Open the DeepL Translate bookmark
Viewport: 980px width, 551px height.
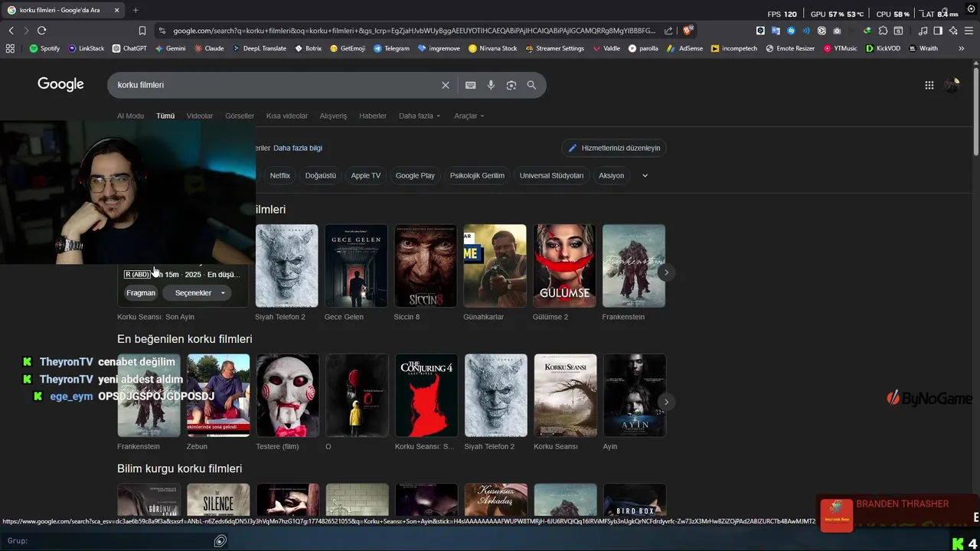click(x=259, y=48)
